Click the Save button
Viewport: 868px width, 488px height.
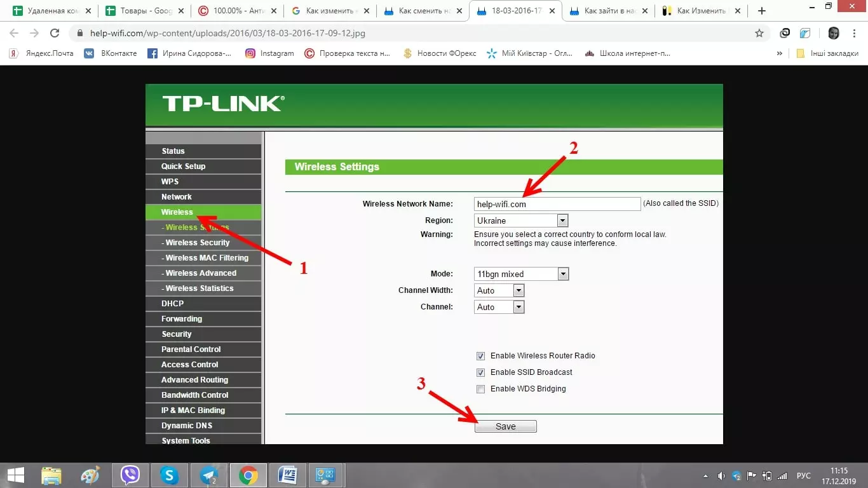(x=505, y=426)
